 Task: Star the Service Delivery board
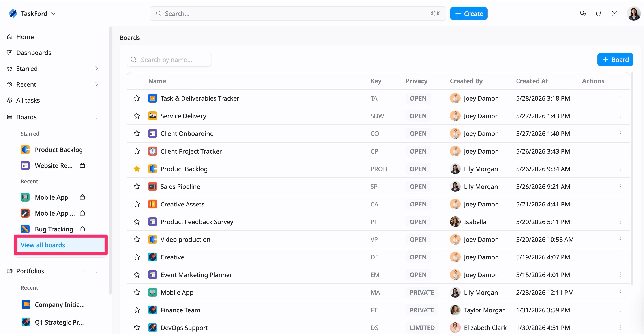click(x=137, y=116)
